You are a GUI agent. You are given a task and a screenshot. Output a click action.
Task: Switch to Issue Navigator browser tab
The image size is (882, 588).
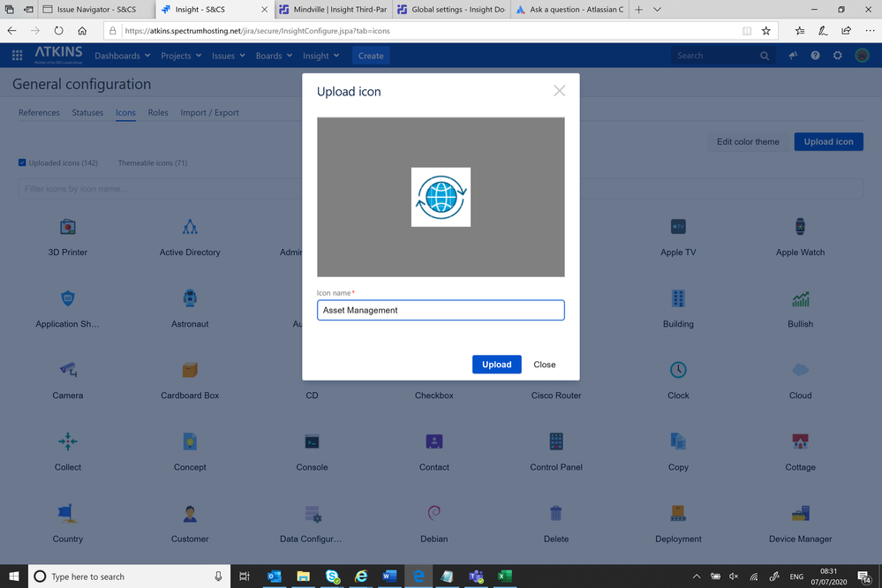coord(96,10)
